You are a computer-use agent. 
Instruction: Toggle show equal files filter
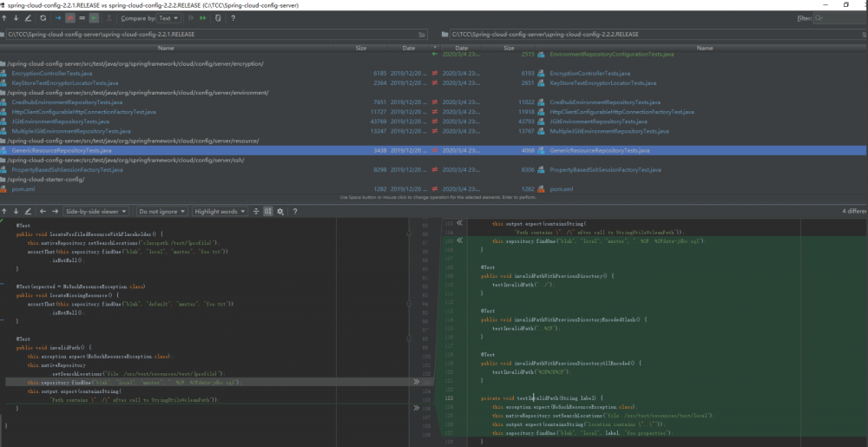(83, 17)
